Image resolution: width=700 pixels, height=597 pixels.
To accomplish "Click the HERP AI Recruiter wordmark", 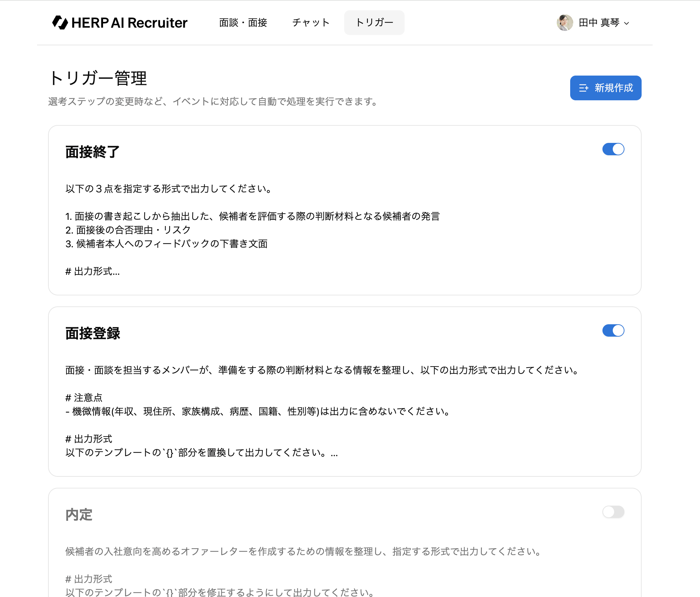I will click(x=129, y=23).
